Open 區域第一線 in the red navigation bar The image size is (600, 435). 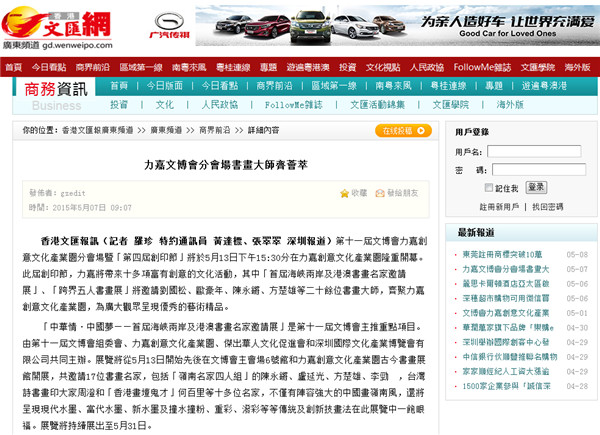141,67
